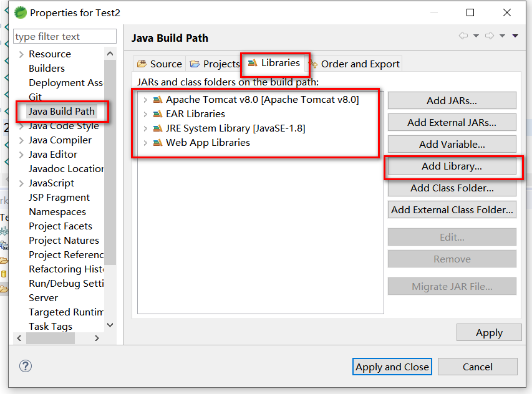Click the sidebar scroll down arrow
Viewport: 532px width, 394px height.
110,325
